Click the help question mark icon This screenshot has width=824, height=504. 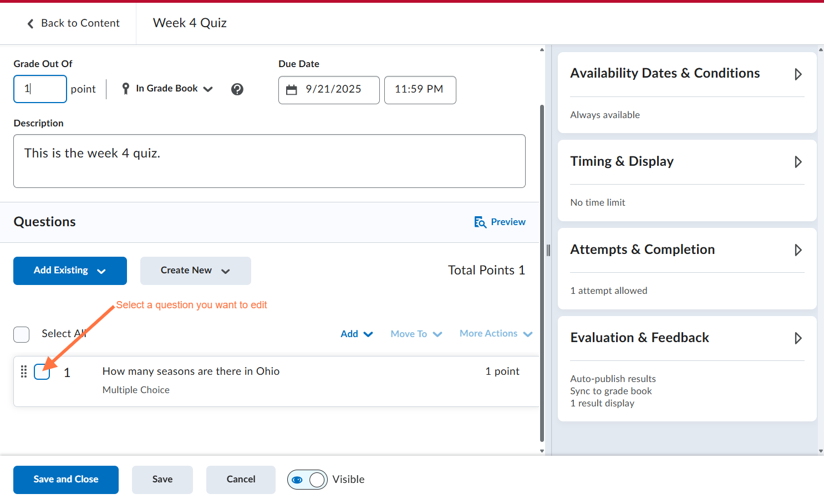(237, 89)
